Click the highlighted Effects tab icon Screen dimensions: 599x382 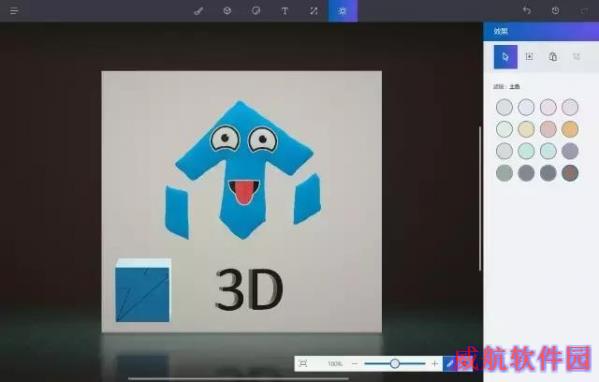343,11
